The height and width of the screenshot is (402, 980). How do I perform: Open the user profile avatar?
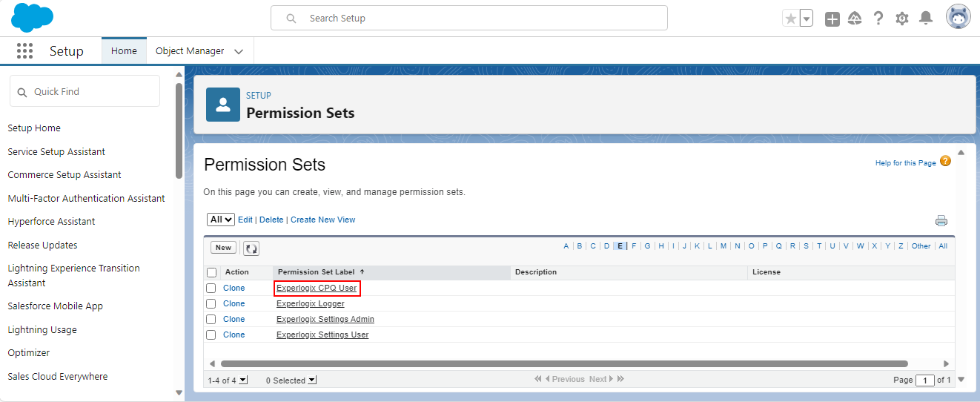959,17
